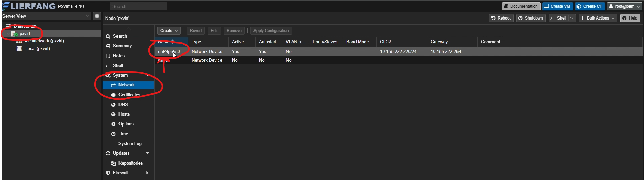Click in the top Search field
The width and height of the screenshot is (644, 180).
pos(138,6)
